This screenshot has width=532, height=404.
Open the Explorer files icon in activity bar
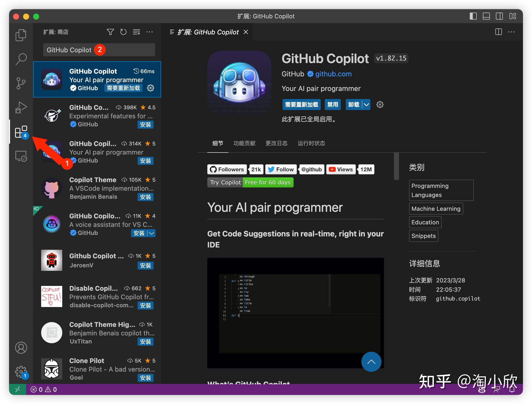pyautogui.click(x=21, y=35)
